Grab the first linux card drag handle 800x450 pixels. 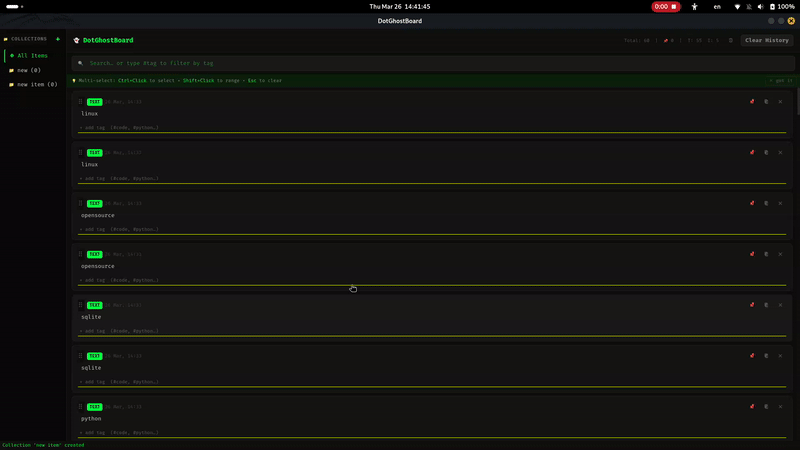(x=80, y=102)
